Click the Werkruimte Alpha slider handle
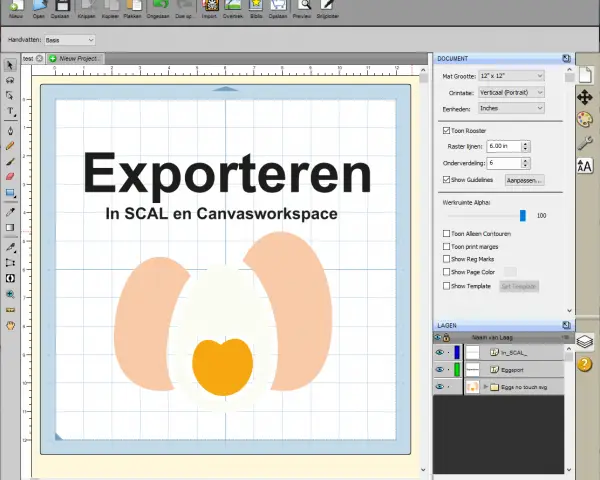The height and width of the screenshot is (480, 600). point(523,216)
